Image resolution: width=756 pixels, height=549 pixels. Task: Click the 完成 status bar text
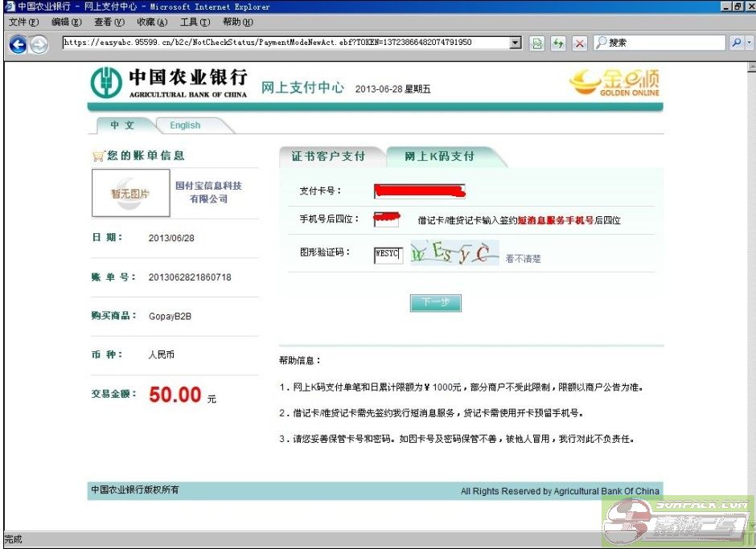coord(13,539)
